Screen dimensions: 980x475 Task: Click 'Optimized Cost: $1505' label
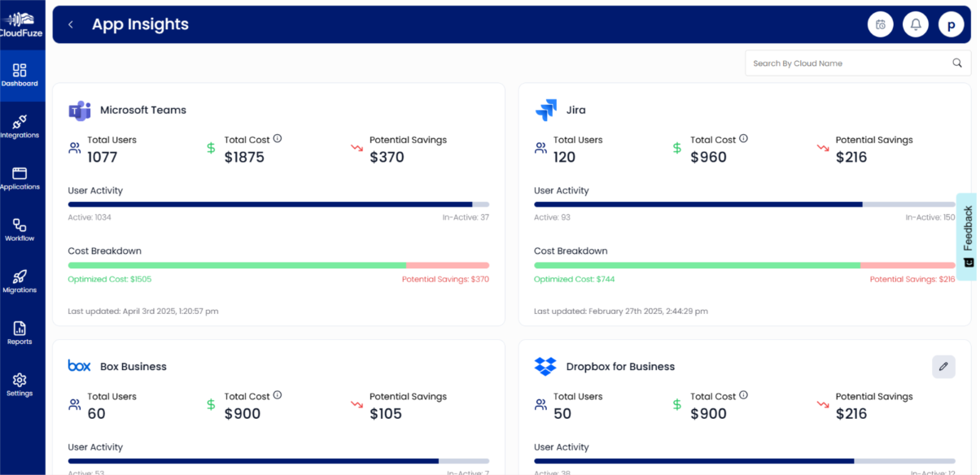coord(110,279)
